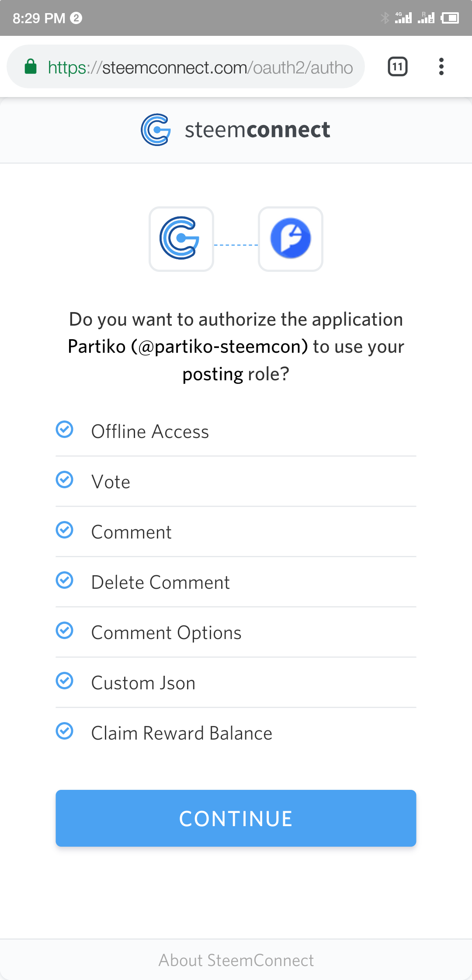The width and height of the screenshot is (472, 980).
Task: Click the blue CONTINUE button
Action: (236, 818)
